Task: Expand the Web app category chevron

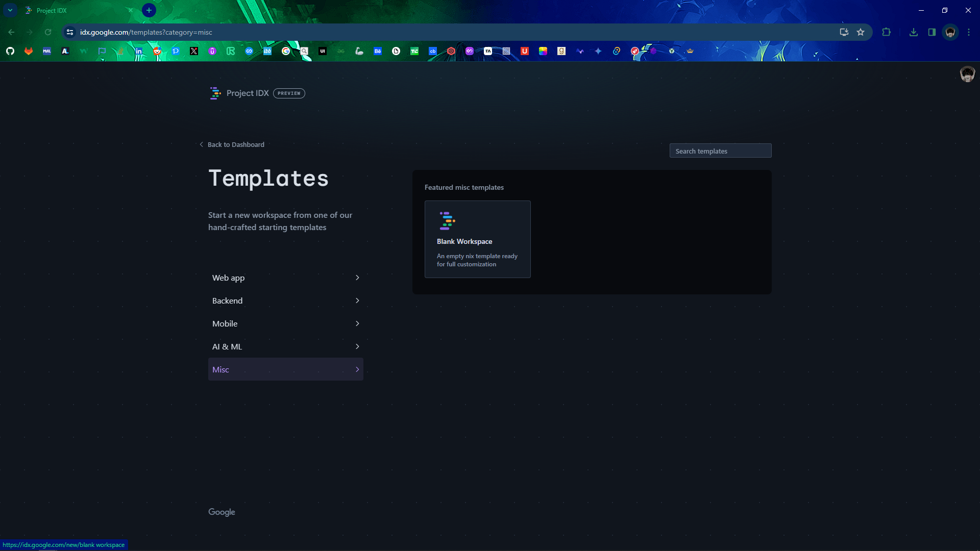Action: point(357,278)
